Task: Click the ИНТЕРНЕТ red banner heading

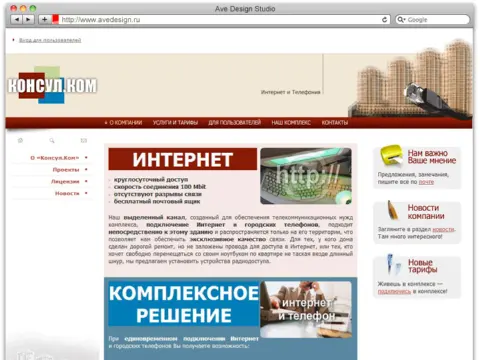Action: click(x=183, y=159)
